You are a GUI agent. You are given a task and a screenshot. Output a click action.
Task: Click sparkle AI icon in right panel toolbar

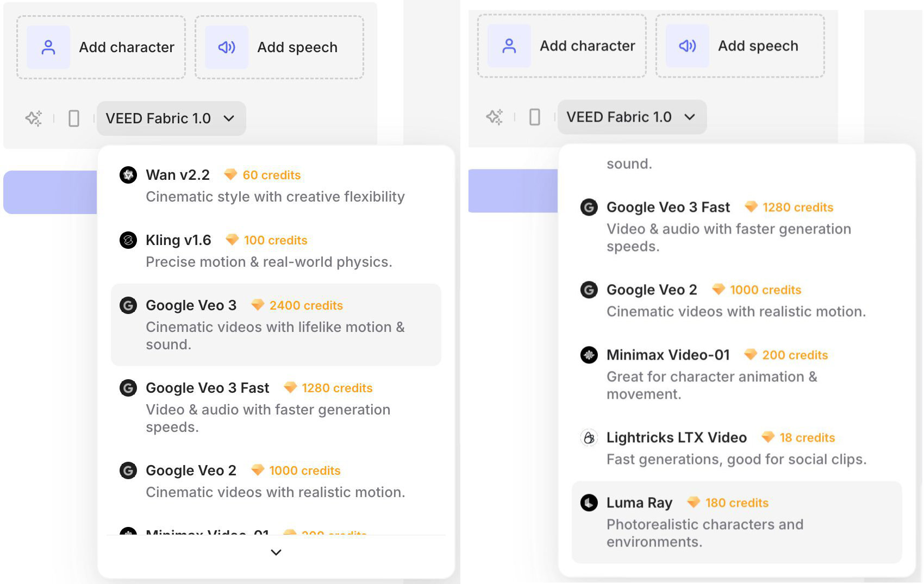pyautogui.click(x=495, y=117)
